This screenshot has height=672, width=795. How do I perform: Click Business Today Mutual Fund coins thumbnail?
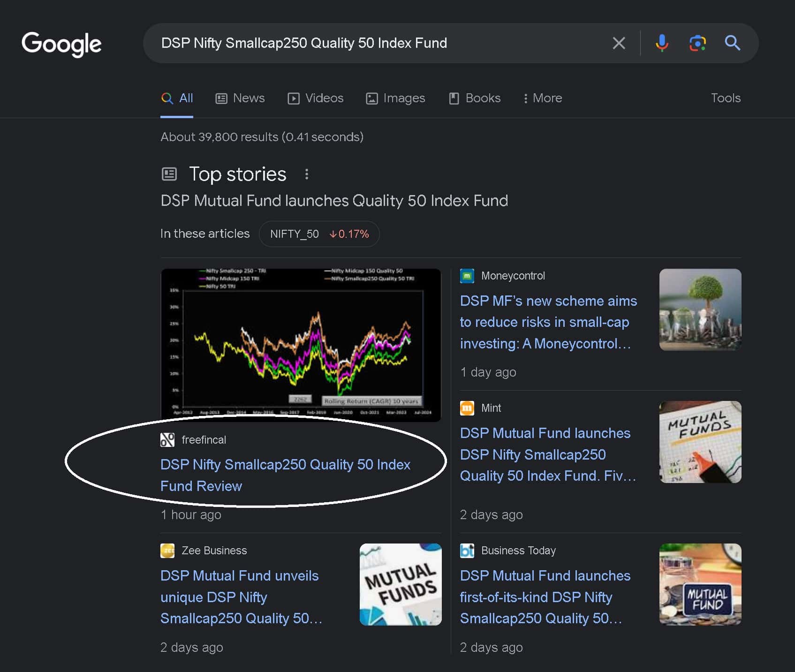(x=700, y=584)
